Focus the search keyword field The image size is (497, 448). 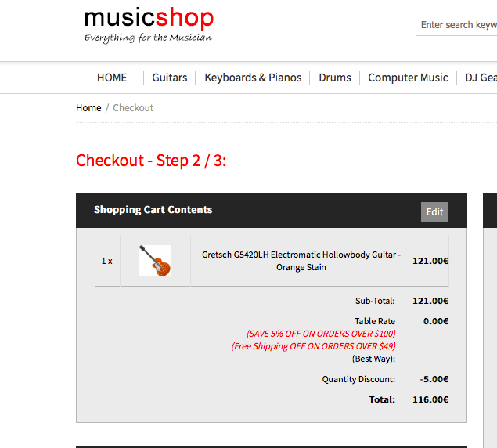(x=456, y=24)
